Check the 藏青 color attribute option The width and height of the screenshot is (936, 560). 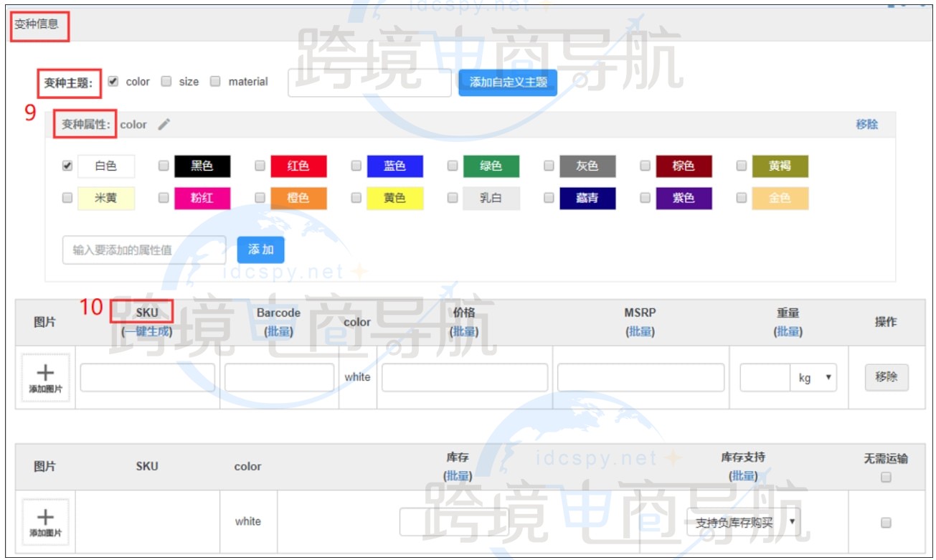click(548, 198)
